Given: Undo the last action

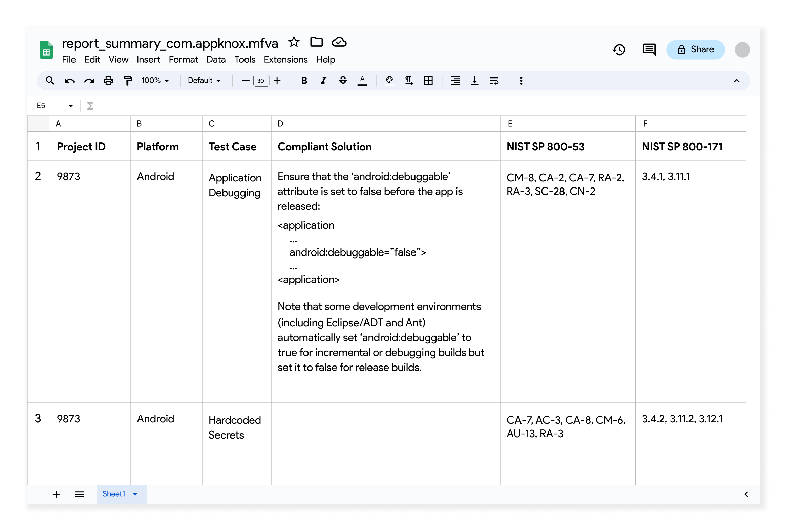Looking at the screenshot, I should [69, 80].
